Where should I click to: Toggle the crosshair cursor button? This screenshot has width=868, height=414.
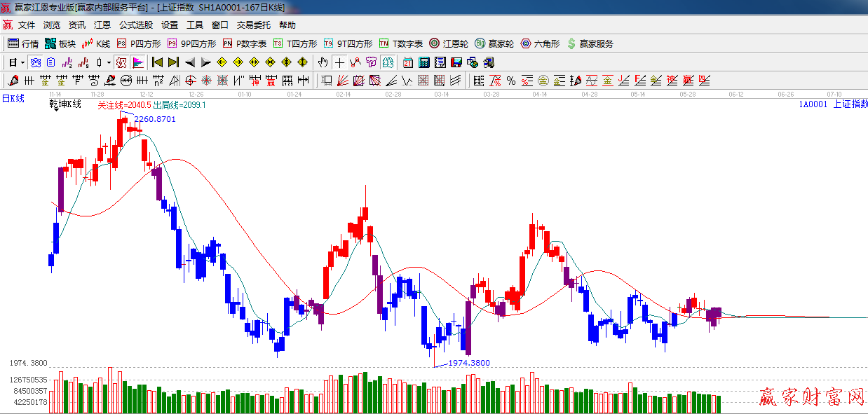tap(339, 62)
